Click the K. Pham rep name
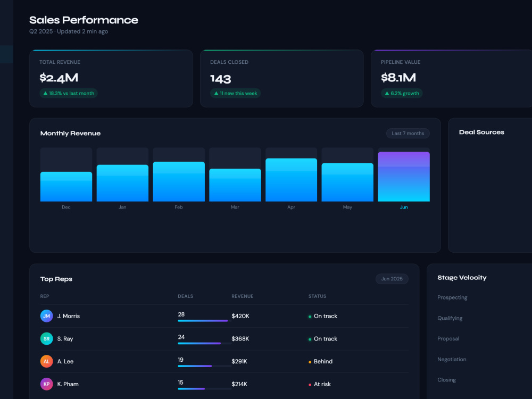 click(68, 384)
